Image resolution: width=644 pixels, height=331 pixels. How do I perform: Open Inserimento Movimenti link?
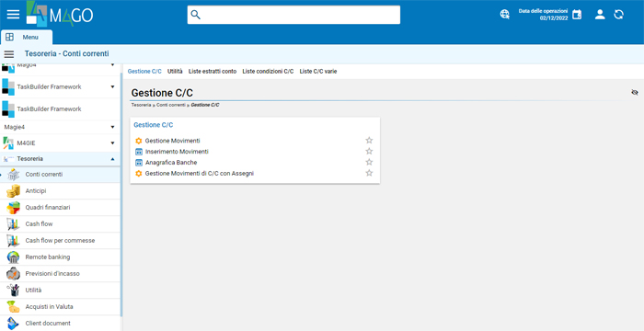177,152
